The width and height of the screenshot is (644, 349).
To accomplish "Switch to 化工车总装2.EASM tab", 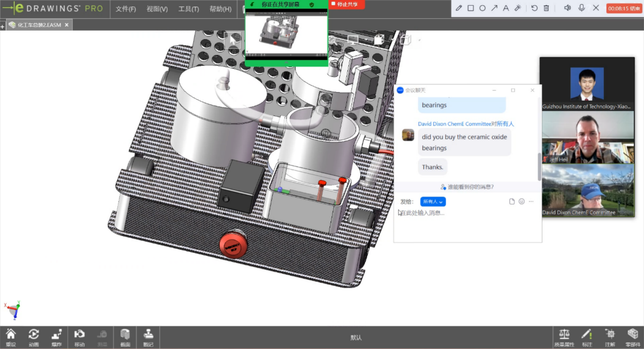I will (39, 25).
